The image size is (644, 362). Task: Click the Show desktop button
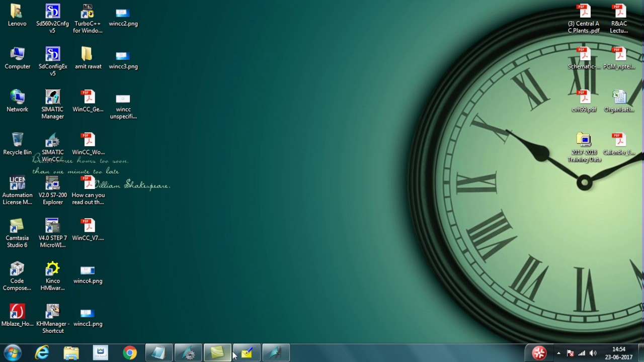[640, 353]
